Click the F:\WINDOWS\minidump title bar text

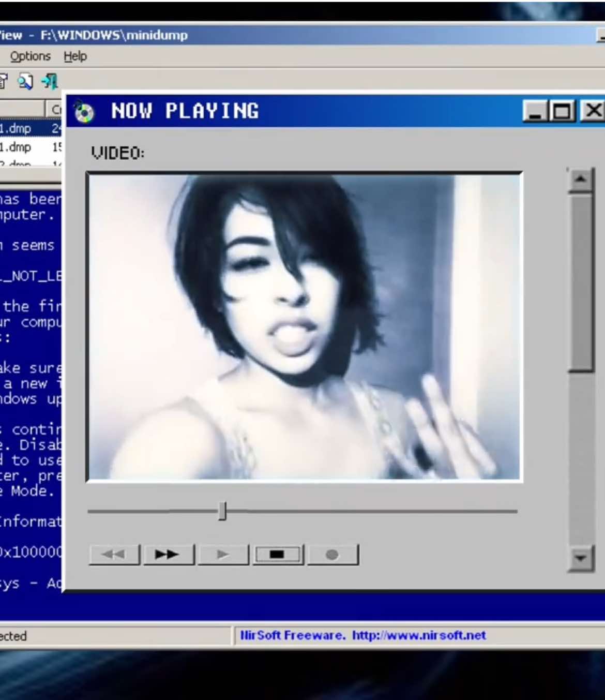point(114,35)
